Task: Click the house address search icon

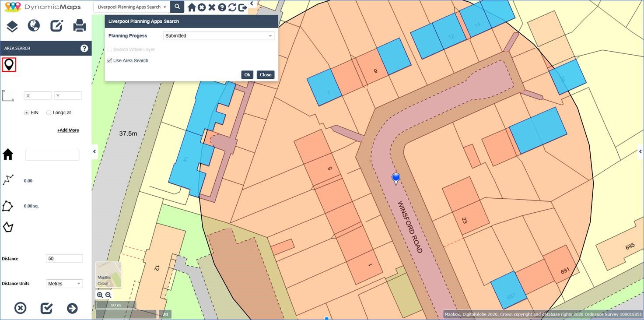Action: pyautogui.click(x=8, y=154)
